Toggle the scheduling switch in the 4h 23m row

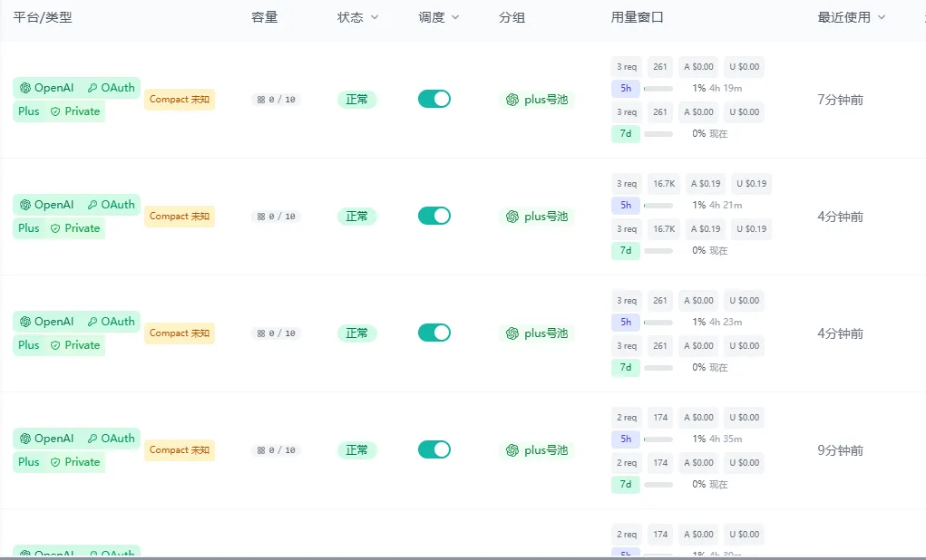[x=434, y=333]
